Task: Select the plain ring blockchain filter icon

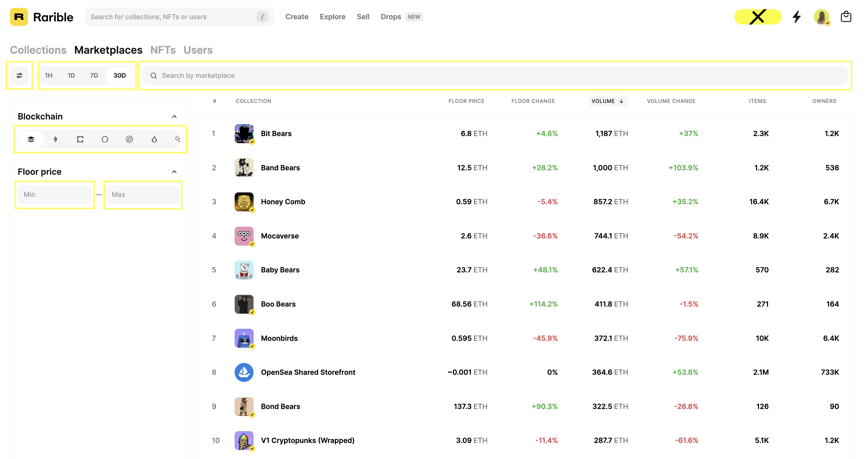Action: coord(105,139)
